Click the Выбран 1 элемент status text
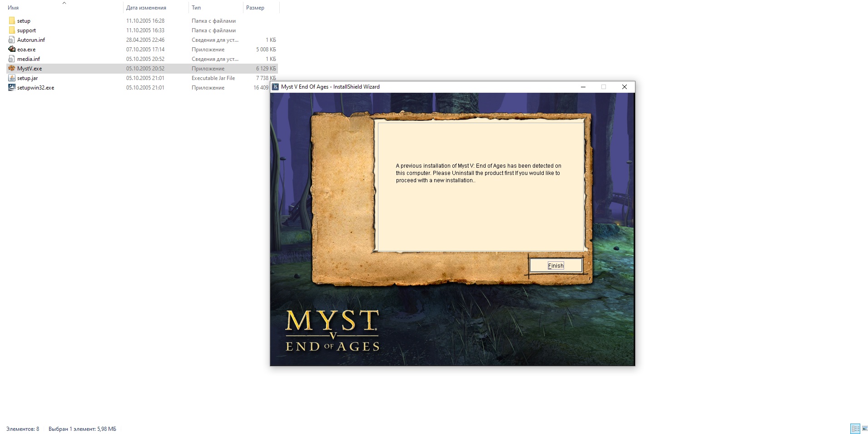The height and width of the screenshot is (434, 868). 82,429
